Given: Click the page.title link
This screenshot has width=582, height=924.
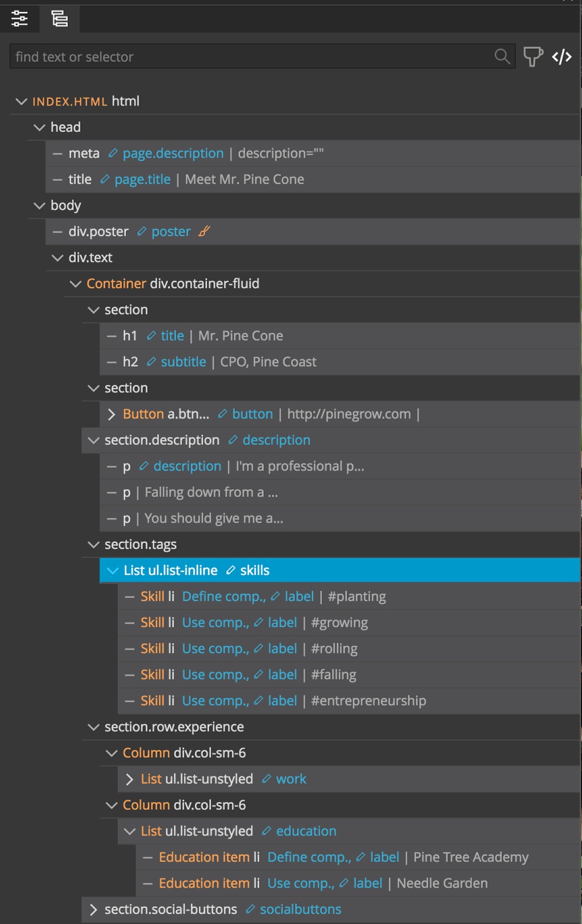Looking at the screenshot, I should coord(143,180).
